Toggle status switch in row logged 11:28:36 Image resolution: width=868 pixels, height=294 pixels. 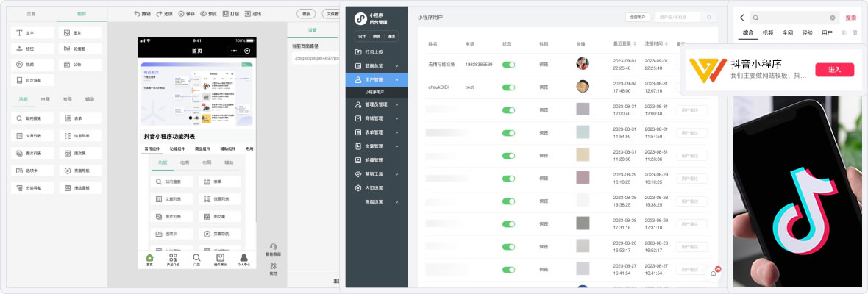[508, 156]
